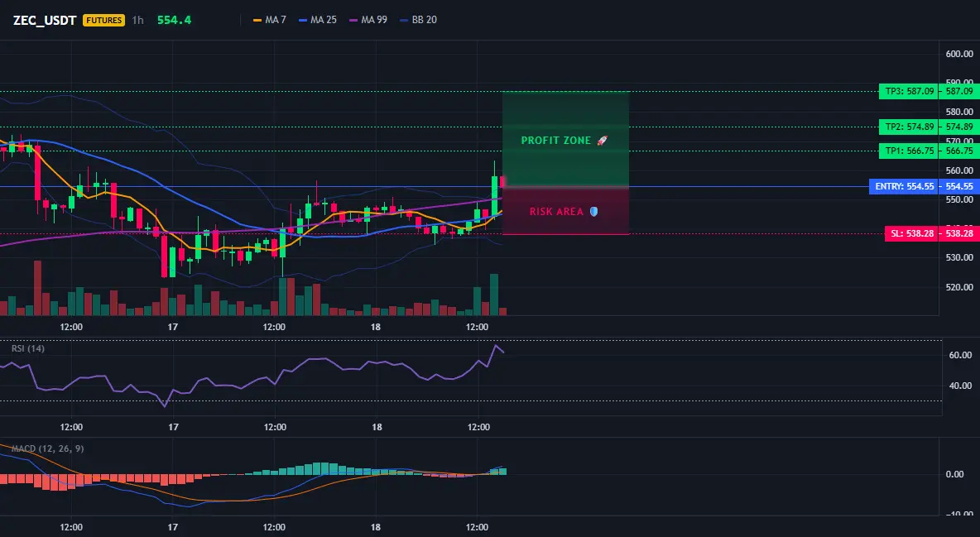Click the rocket icon in profit zone
Image resolution: width=980 pixels, height=537 pixels.
(602, 141)
